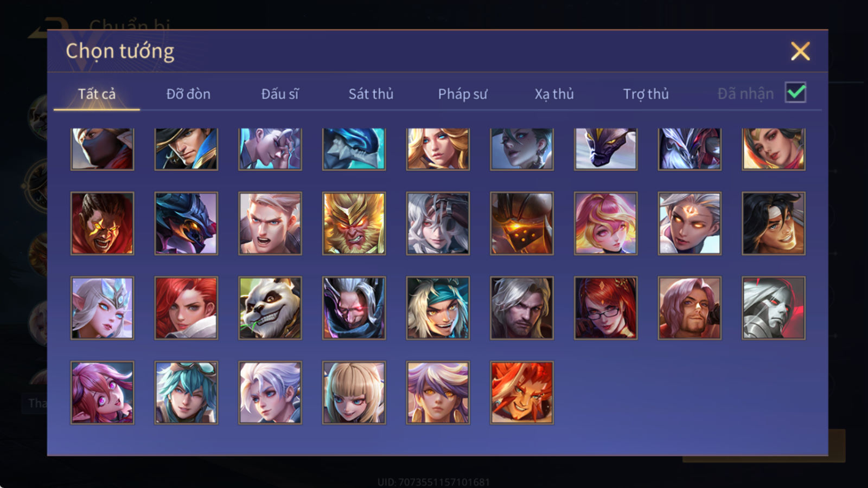
Task: Pick the dark helmet glowing-orange hero
Action: coord(521,223)
